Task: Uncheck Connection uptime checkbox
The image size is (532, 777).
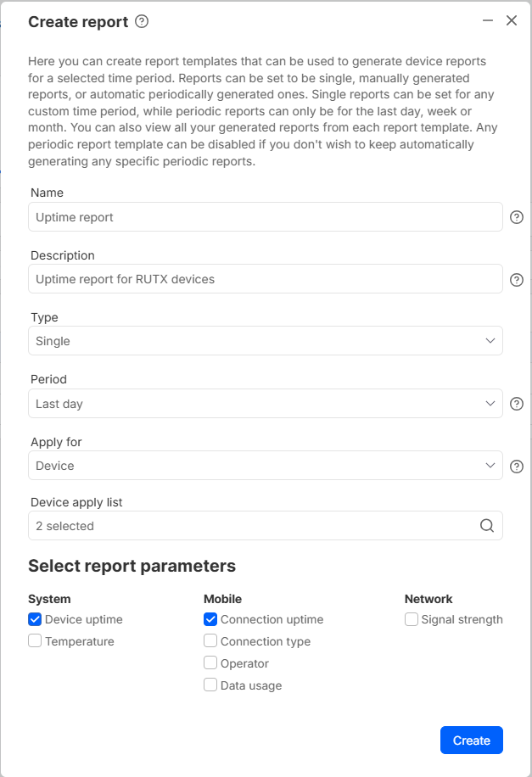Action: click(x=210, y=619)
